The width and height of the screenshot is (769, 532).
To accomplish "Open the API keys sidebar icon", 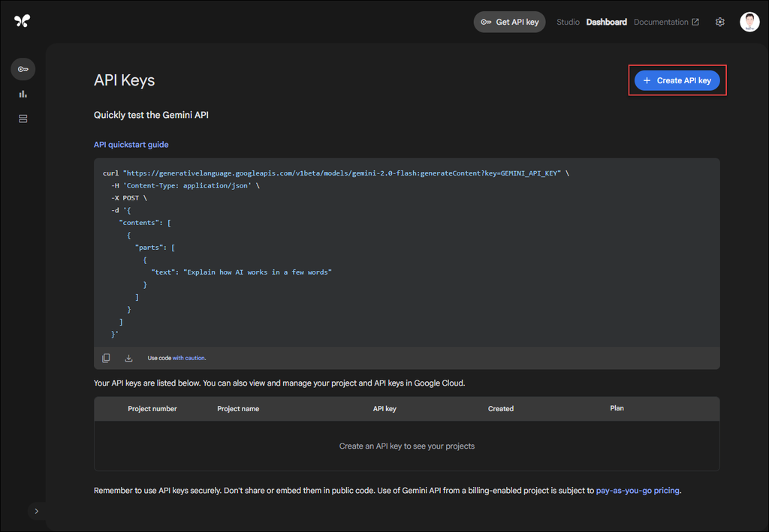I will point(23,69).
